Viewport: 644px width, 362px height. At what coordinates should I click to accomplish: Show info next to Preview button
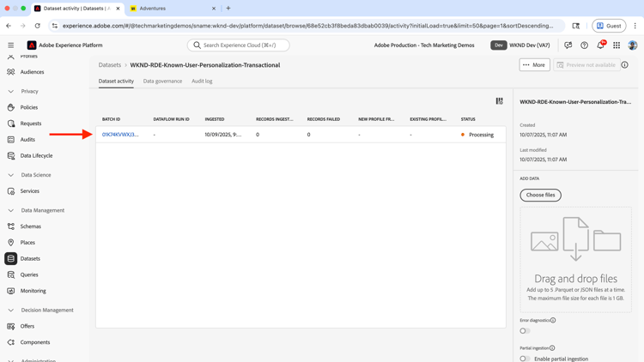click(625, 65)
